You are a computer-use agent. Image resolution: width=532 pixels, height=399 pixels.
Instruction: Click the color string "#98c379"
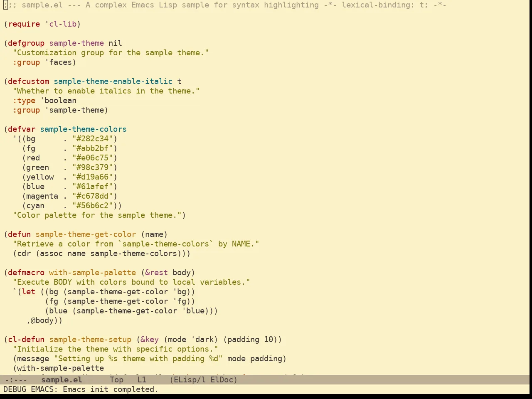click(x=93, y=167)
